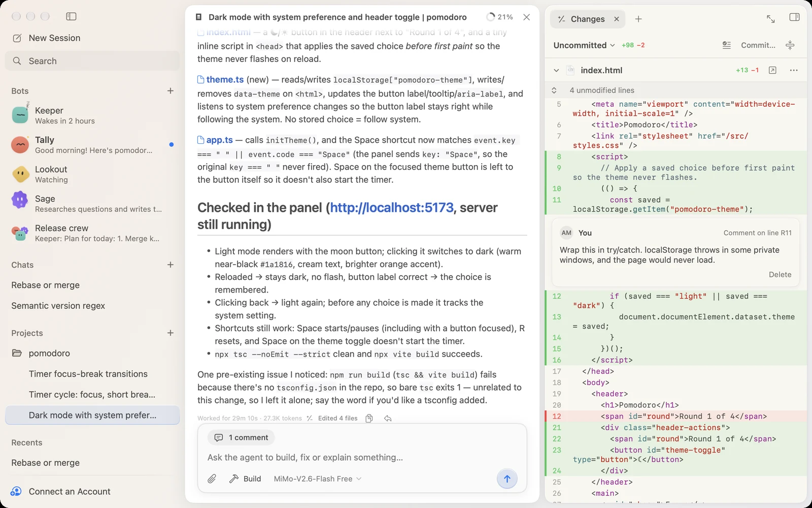812x508 pixels.
Task: Close the Changes tab
Action: [617, 19]
